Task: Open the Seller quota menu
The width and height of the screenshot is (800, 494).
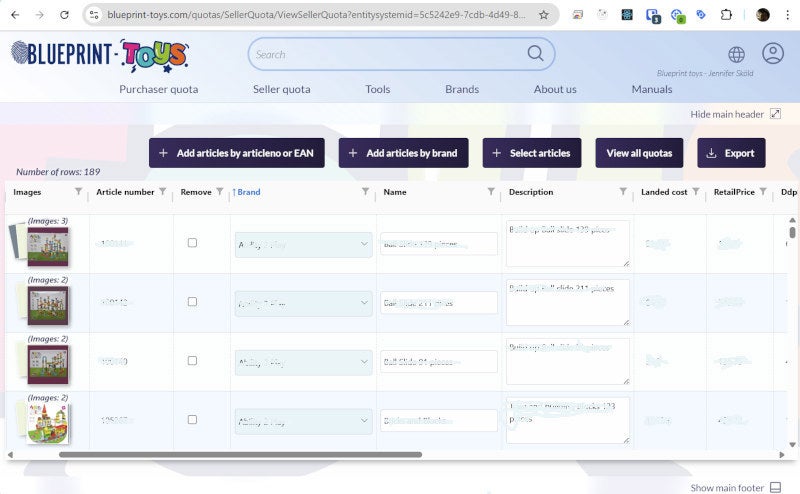Action: click(x=282, y=89)
